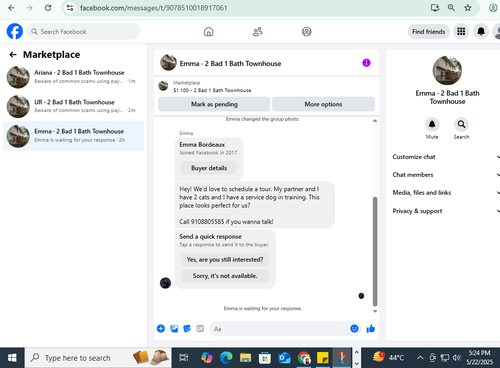Open more actions plus icon in composer

coord(161,329)
